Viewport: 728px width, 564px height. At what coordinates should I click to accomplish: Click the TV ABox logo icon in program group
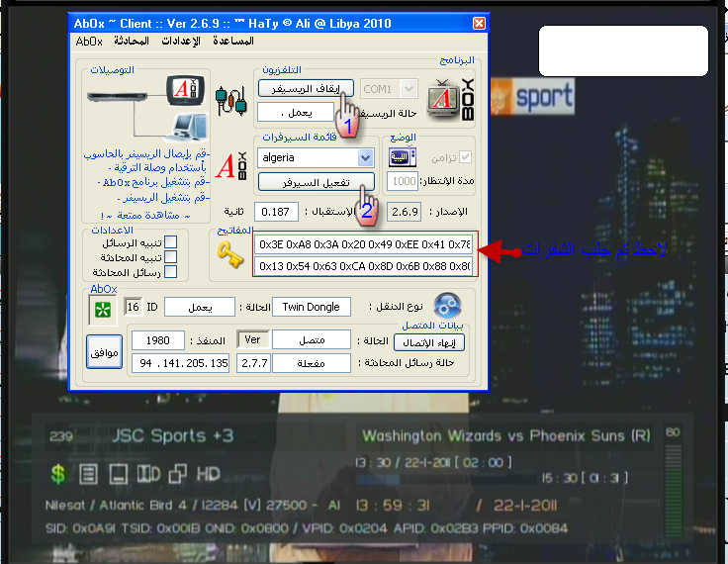pos(450,100)
